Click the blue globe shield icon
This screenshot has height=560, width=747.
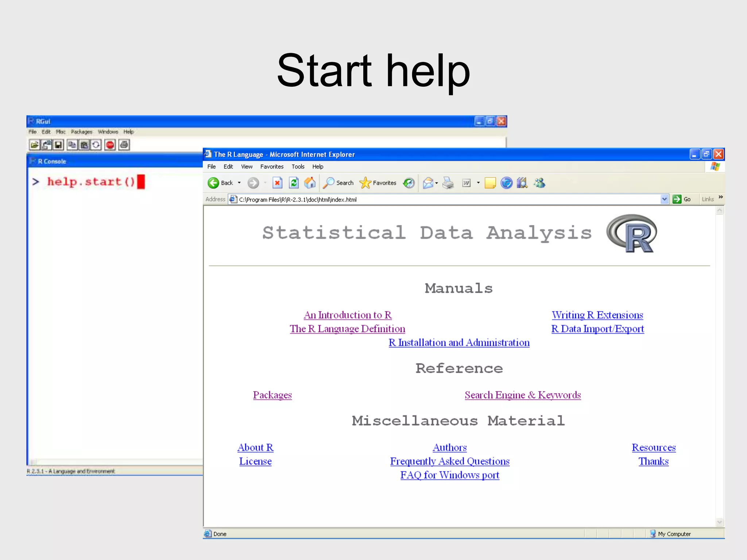pyautogui.click(x=506, y=183)
